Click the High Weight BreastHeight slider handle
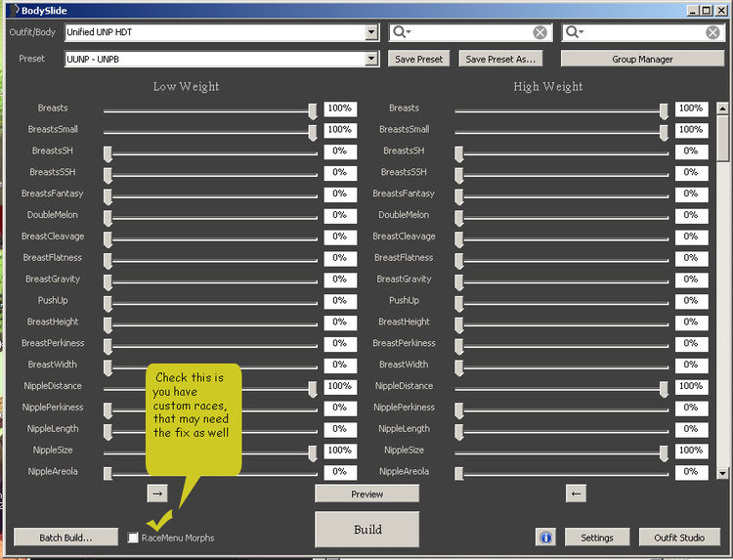The width and height of the screenshot is (733, 560). tap(459, 325)
